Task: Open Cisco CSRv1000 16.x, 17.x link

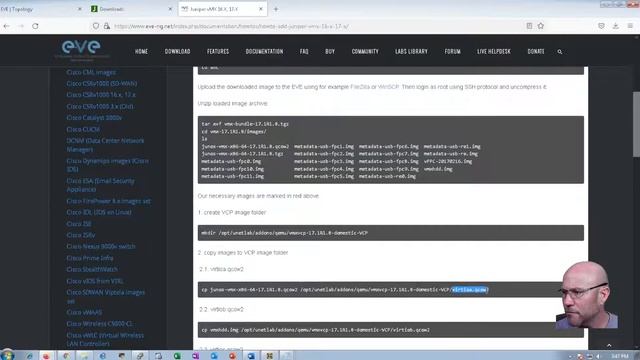Action: pos(101,95)
